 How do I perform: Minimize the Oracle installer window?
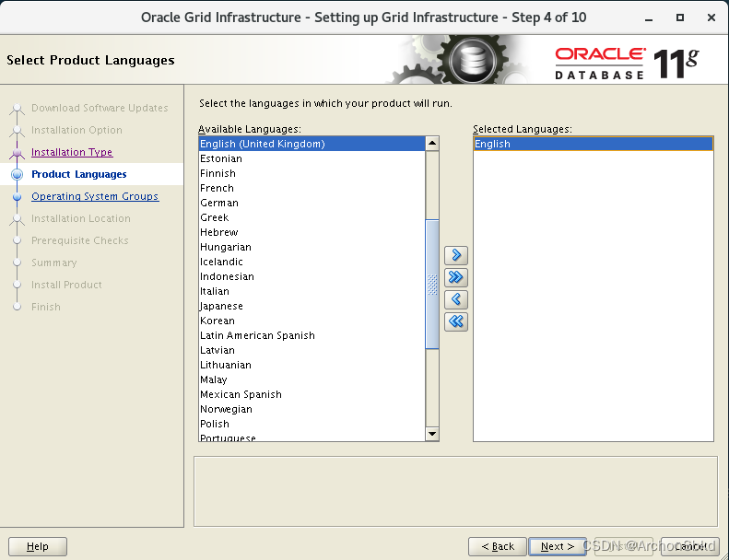tap(649, 18)
